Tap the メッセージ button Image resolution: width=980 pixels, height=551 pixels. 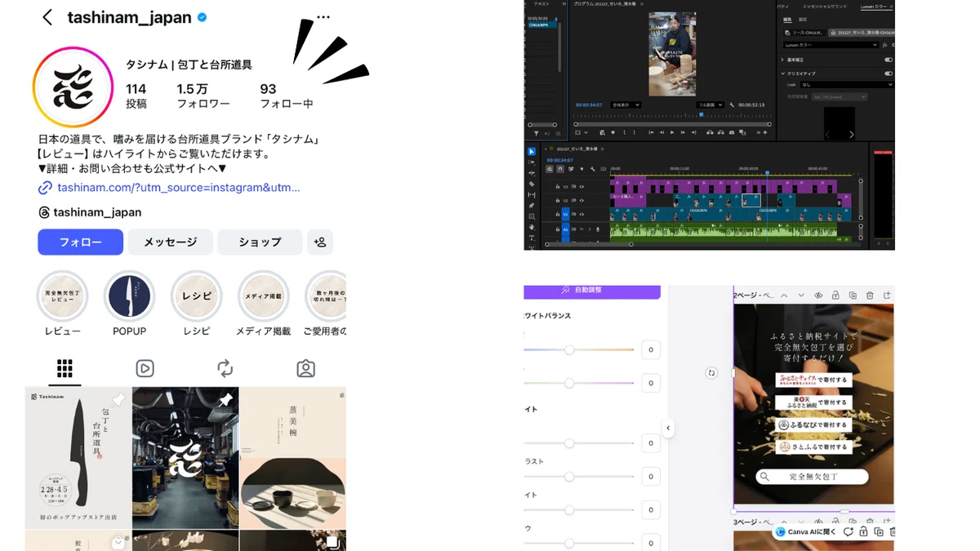[x=171, y=242]
